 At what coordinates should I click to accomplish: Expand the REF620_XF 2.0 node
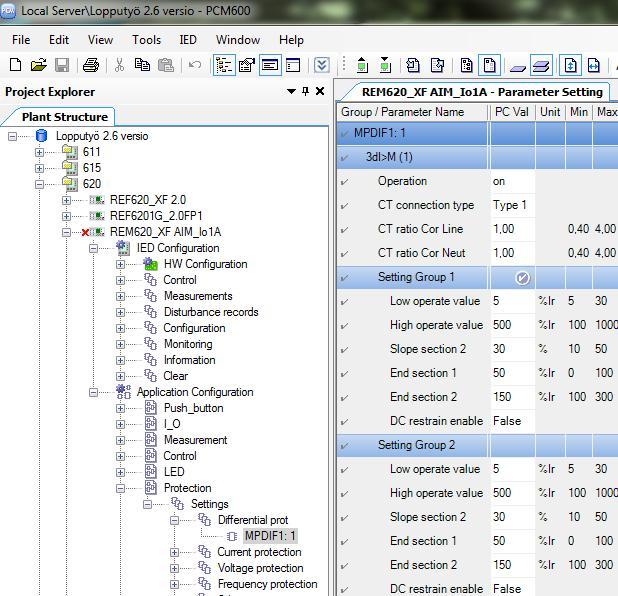coord(66,200)
